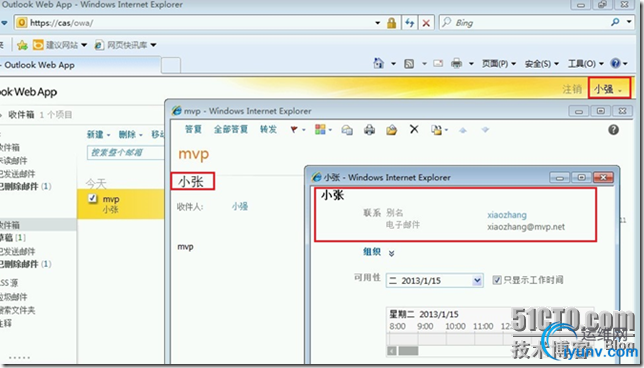Click the 星期二 2013/1/15 schedule header

pyautogui.click(x=424, y=314)
